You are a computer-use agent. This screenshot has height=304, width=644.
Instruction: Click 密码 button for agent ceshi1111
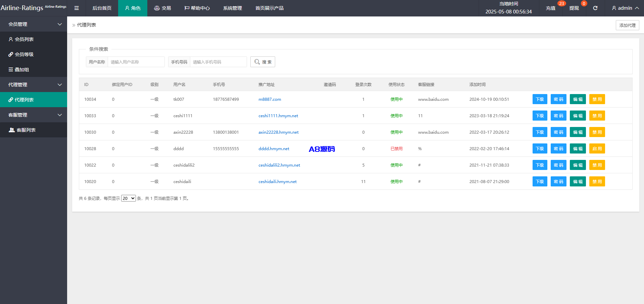558,116
